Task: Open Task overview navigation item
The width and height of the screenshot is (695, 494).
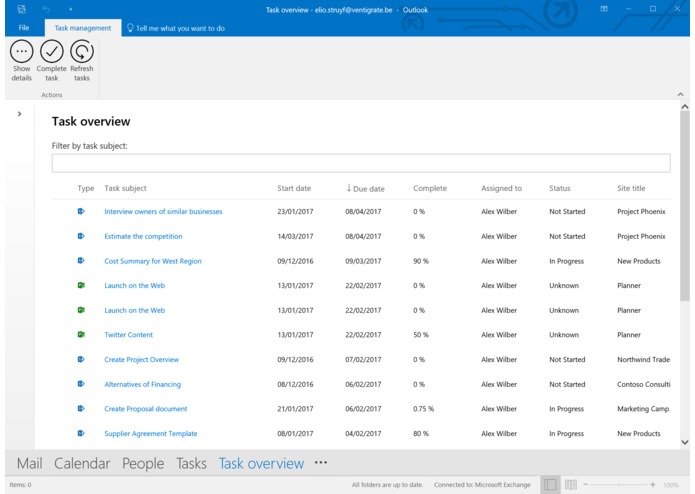Action: click(x=262, y=463)
